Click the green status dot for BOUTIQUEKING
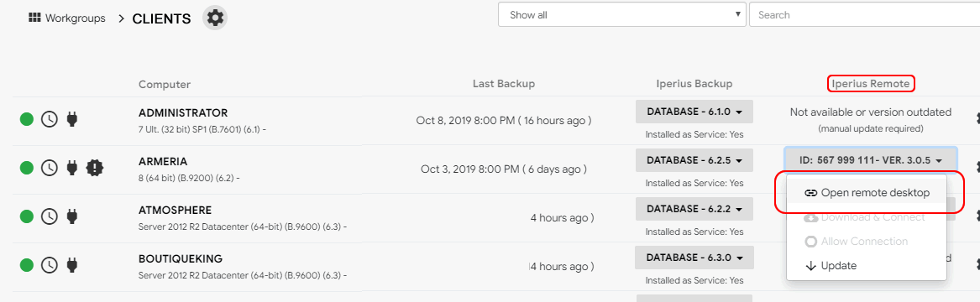 pyautogui.click(x=27, y=265)
